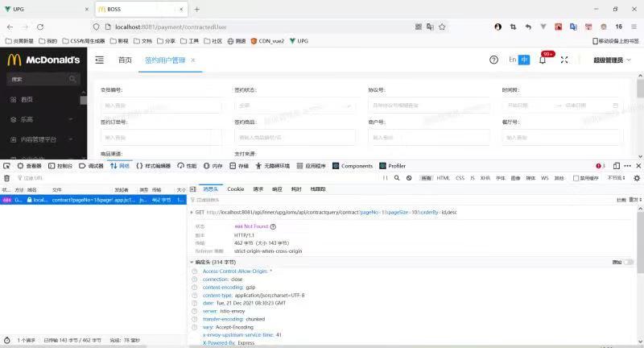The width and height of the screenshot is (644, 348).
Task: Enable the disable-cache (禁用缓存) checkbox
Action: point(576,178)
